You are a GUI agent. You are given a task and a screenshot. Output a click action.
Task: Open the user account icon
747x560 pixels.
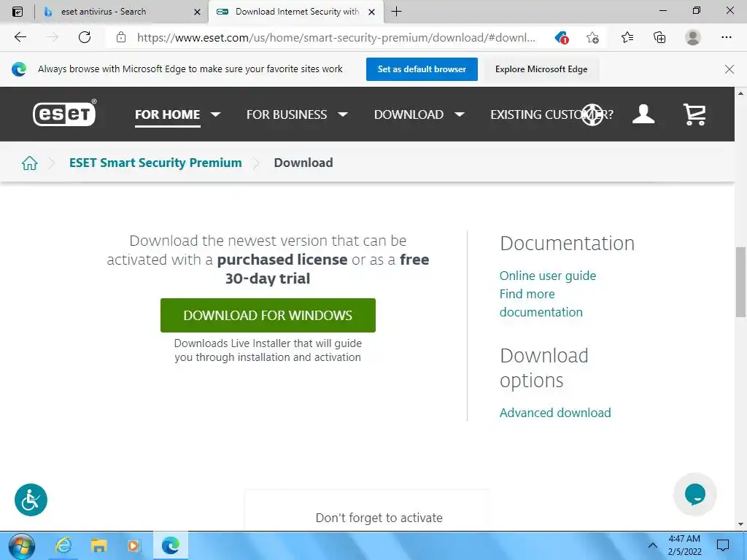(643, 114)
